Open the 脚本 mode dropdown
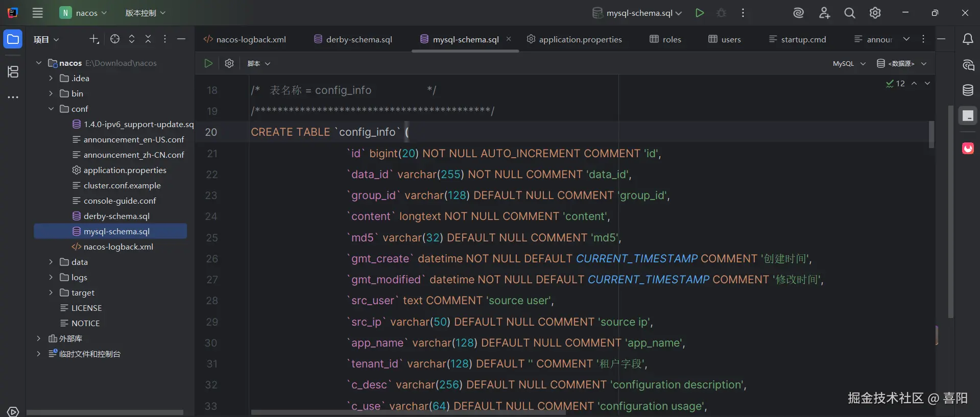 (x=259, y=63)
